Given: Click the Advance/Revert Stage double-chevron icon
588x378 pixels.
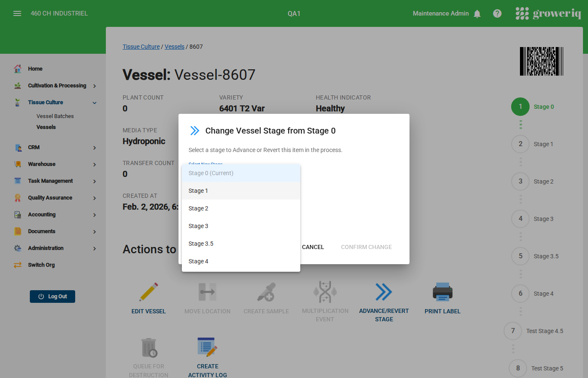Looking at the screenshot, I should click(x=383, y=291).
